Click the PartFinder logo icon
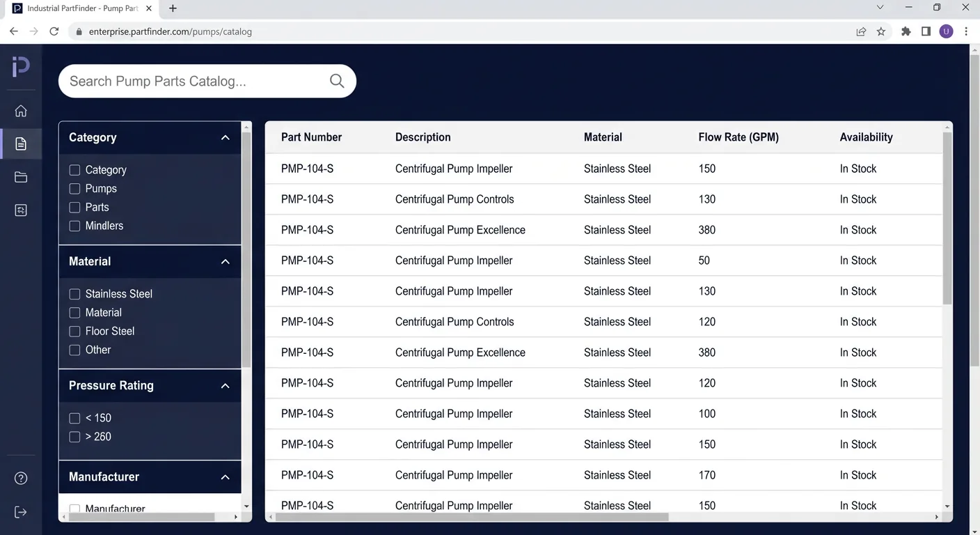 point(21,67)
